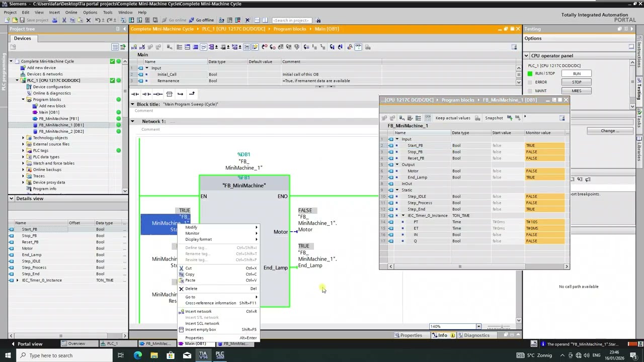644x362 pixels.
Task: Select FB_MiniMachine [FB1] in project tree
Action: pos(58,119)
